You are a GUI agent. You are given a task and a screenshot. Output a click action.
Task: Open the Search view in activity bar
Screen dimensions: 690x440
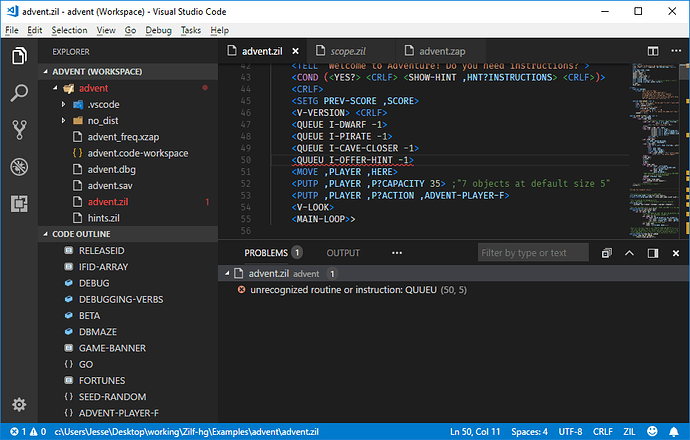click(19, 93)
